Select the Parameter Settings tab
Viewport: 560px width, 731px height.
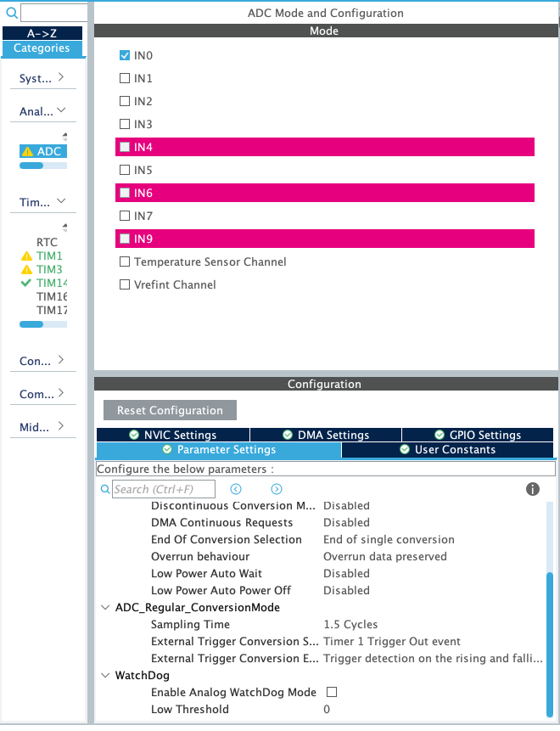219,450
